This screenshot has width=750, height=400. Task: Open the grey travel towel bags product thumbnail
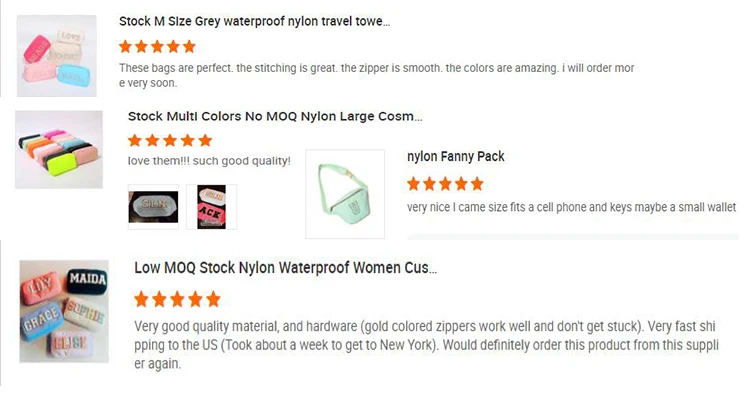pyautogui.click(x=57, y=55)
